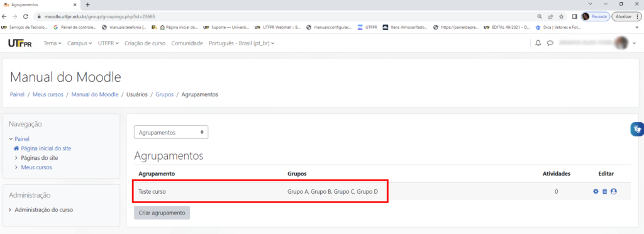644x234 pixels.
Task: Open Comunidade in the top menu
Action: pyautogui.click(x=187, y=43)
